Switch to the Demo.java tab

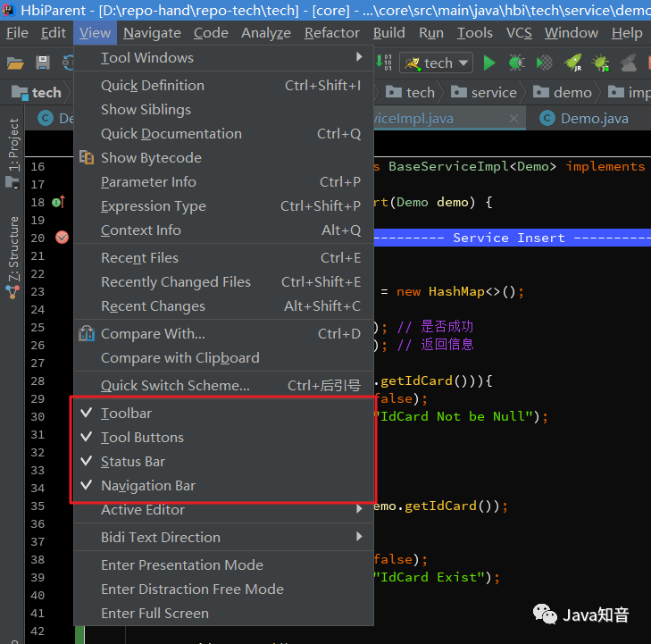click(594, 119)
